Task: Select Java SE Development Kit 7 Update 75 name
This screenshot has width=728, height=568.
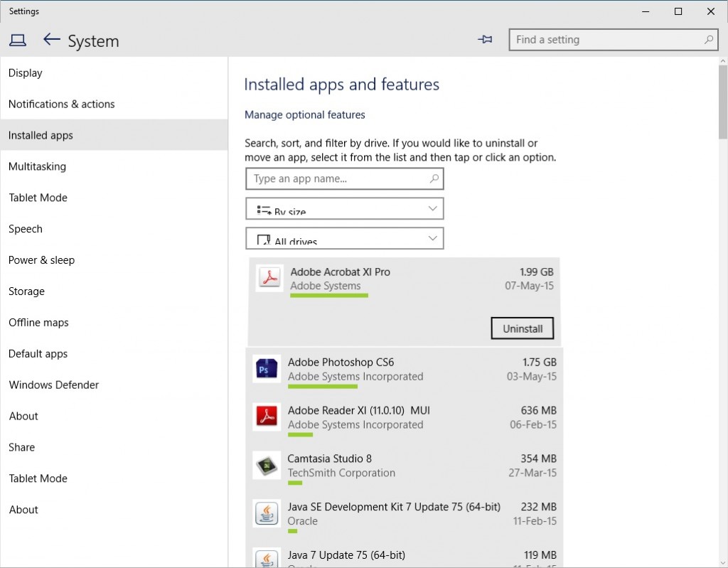Action: tap(394, 507)
